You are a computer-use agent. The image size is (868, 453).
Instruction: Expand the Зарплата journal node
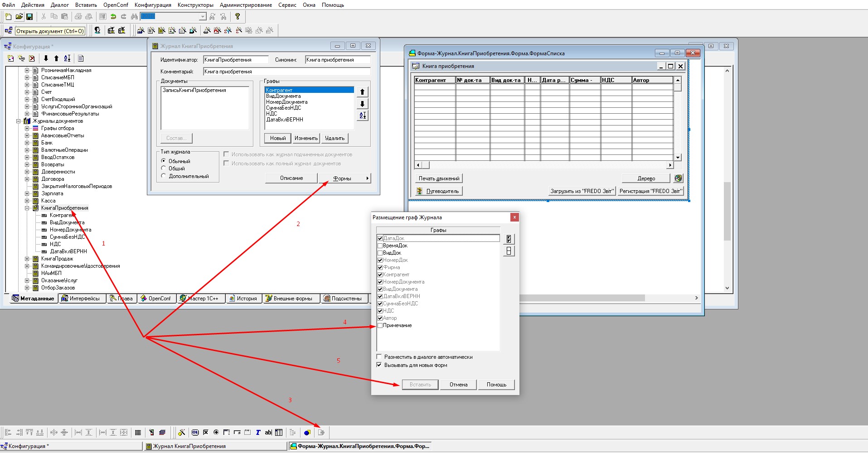click(27, 193)
